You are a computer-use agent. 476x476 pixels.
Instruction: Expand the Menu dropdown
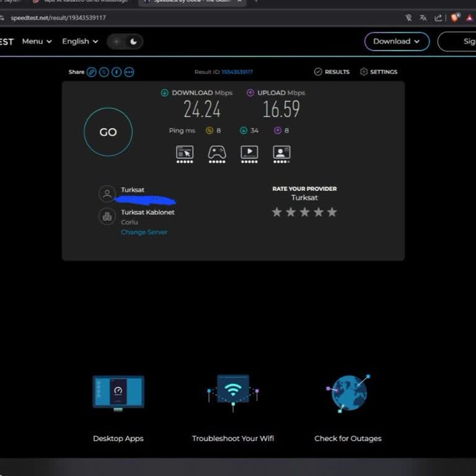pyautogui.click(x=37, y=42)
